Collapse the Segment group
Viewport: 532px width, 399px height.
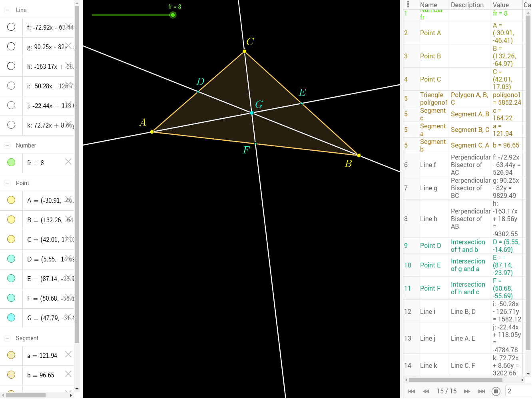click(x=7, y=338)
